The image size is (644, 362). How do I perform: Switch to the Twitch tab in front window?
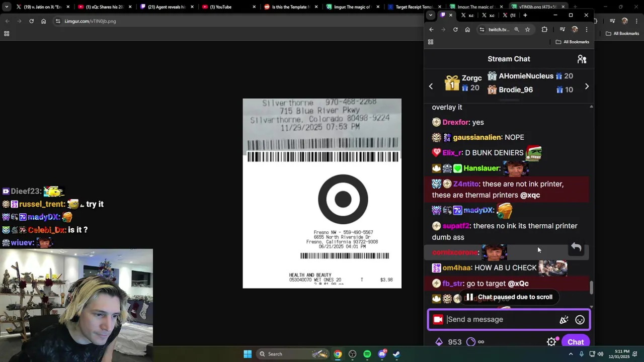(443, 15)
